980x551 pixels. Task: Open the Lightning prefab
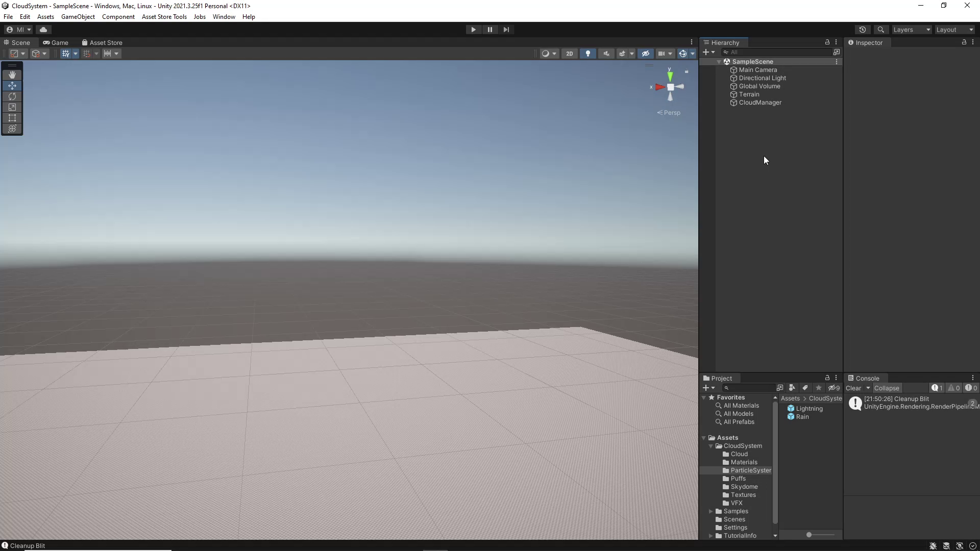click(805, 409)
